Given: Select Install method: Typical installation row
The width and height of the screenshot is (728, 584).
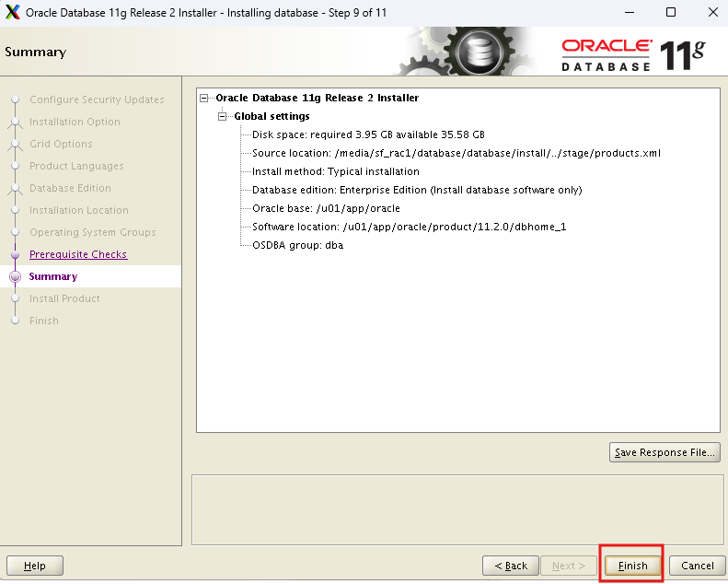Looking at the screenshot, I should point(336,171).
